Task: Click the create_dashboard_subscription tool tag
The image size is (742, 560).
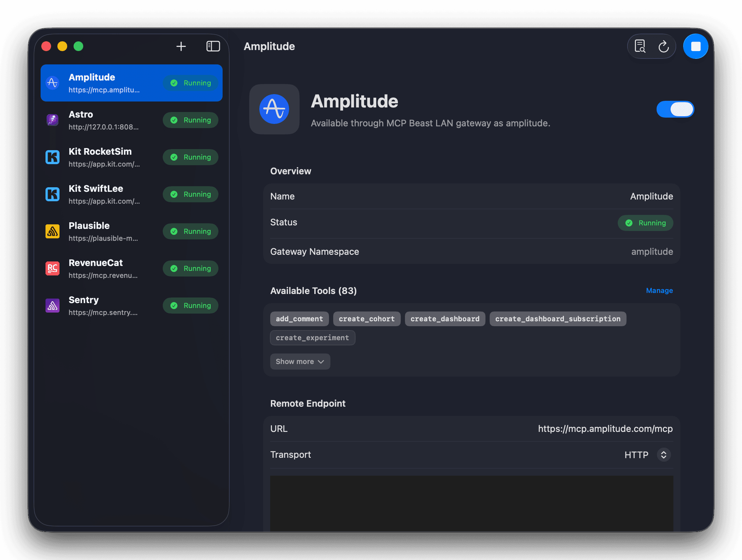Action: [558, 319]
